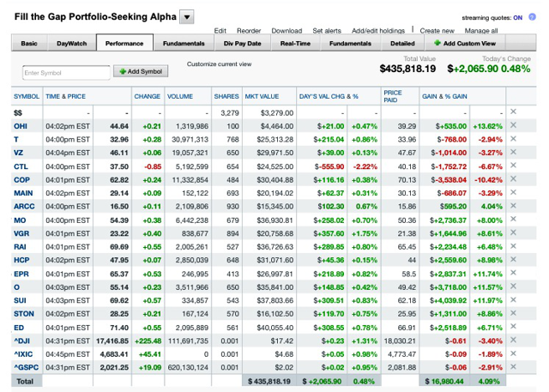
Task: Open the portfolio selector dropdown arrow
Action: point(187,17)
